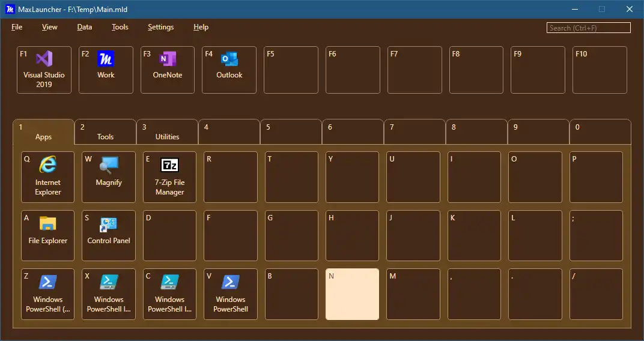Click the empty period key button
This screenshot has height=341, width=644.
(535, 294)
